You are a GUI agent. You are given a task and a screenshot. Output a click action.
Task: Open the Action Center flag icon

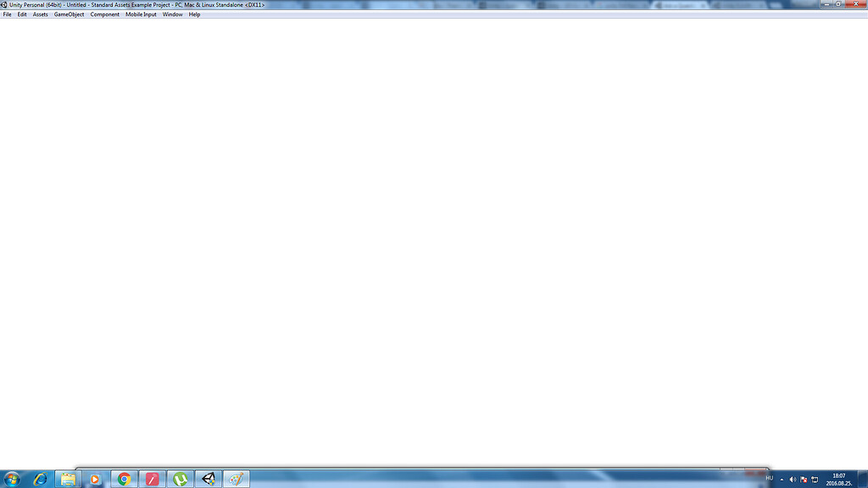pyautogui.click(x=804, y=480)
